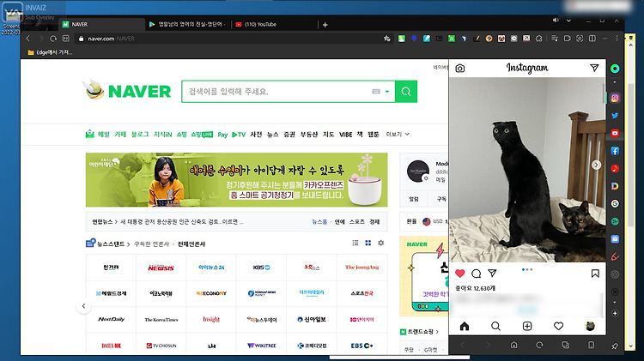
Task: Open KBS in newsstand
Action: pos(261,268)
